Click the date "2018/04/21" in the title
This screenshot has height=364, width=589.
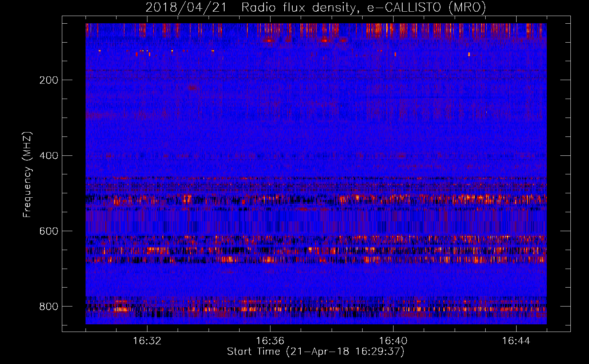[186, 8]
